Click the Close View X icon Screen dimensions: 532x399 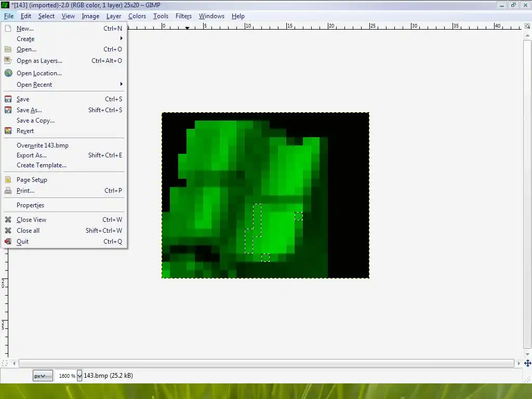[x=8, y=220]
